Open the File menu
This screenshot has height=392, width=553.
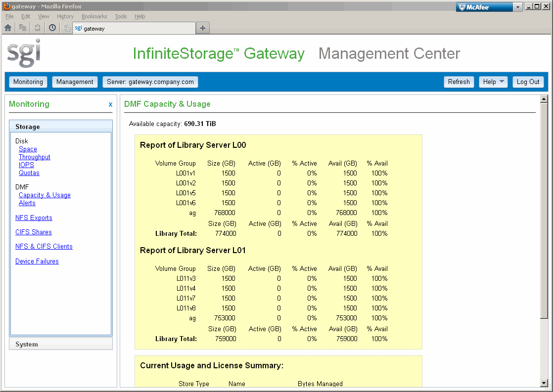[x=9, y=17]
